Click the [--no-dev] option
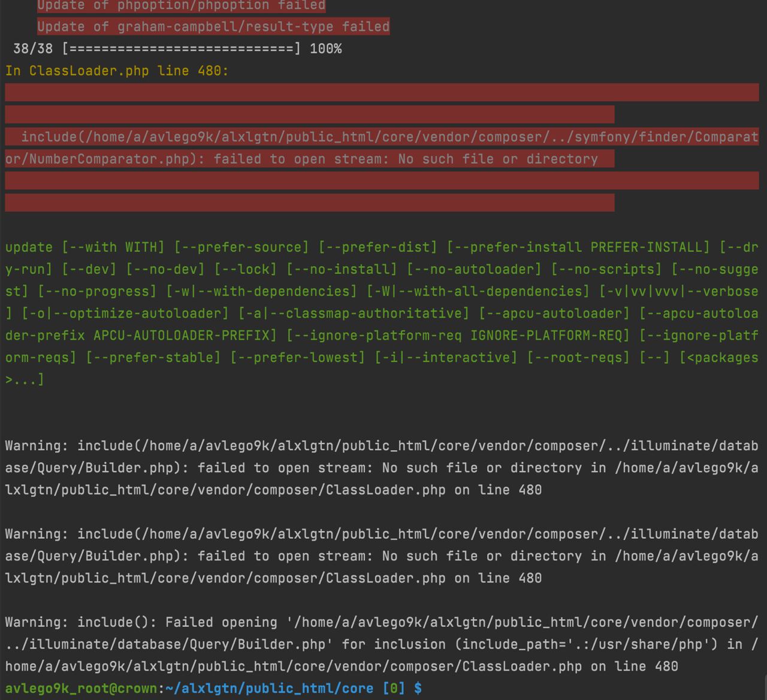This screenshot has width=767, height=700. pos(165,269)
